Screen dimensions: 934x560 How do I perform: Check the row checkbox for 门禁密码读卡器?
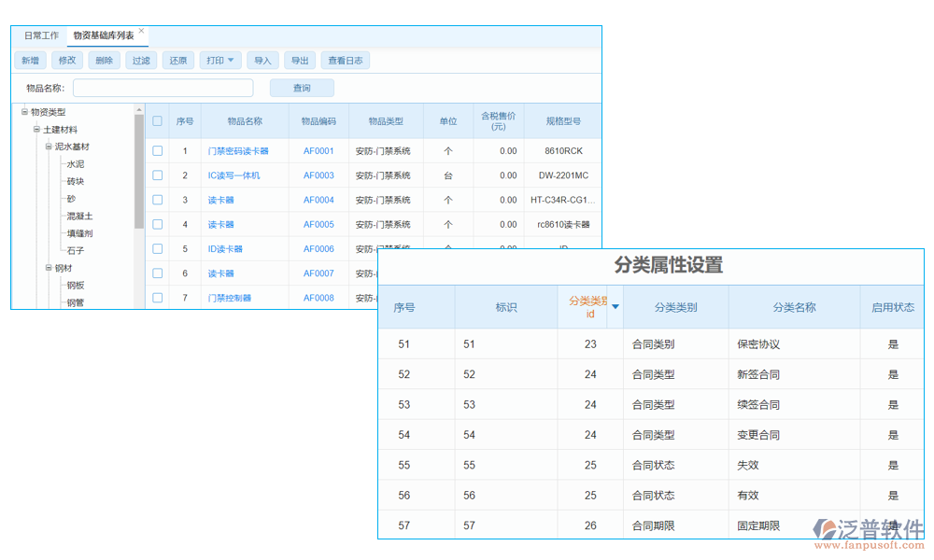click(157, 150)
